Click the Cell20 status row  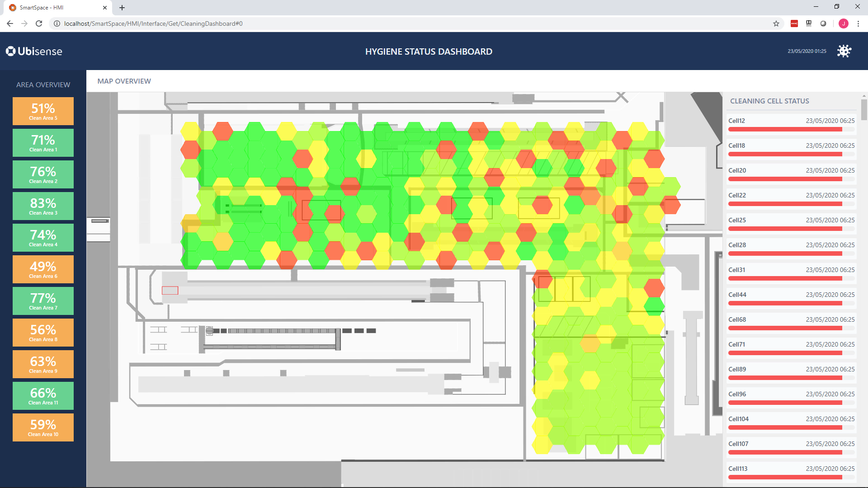tap(792, 174)
